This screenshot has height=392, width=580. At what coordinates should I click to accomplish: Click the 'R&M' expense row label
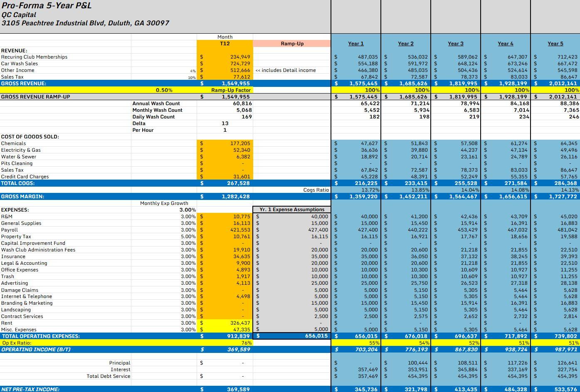tap(7, 217)
